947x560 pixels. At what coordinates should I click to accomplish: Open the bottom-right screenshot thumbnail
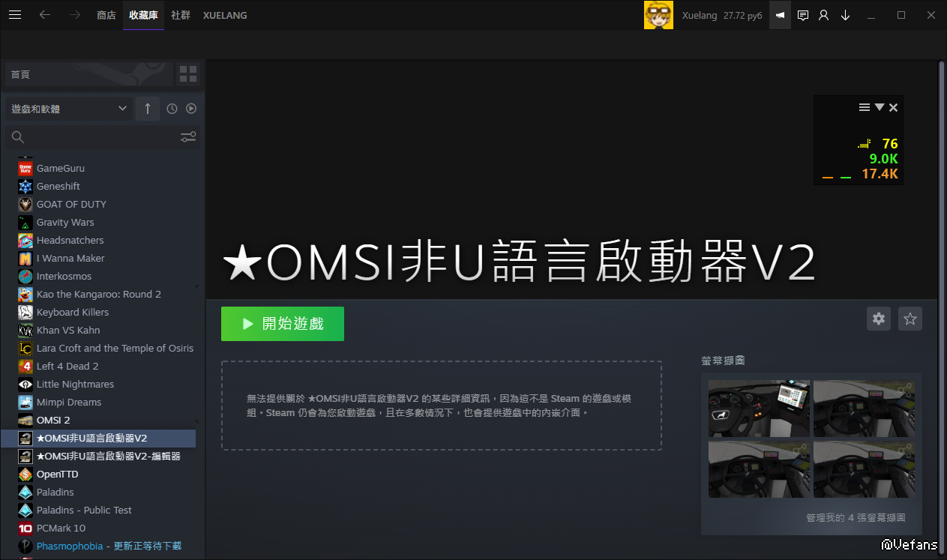click(x=864, y=469)
